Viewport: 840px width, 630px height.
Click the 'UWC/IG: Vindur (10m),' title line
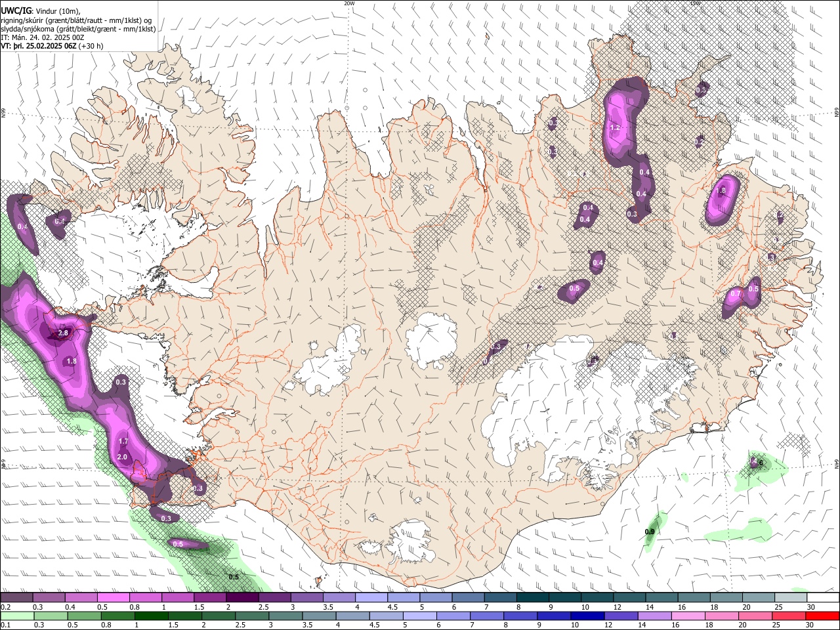[40, 10]
